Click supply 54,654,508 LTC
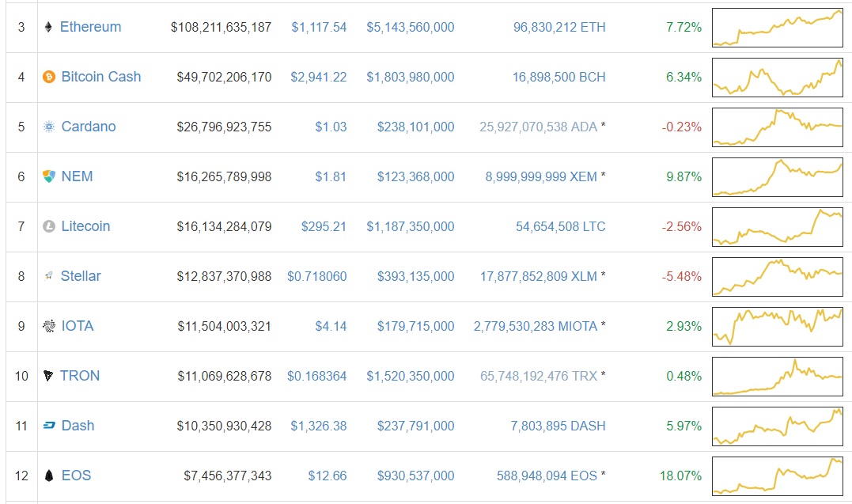852x504 pixels. coord(561,226)
